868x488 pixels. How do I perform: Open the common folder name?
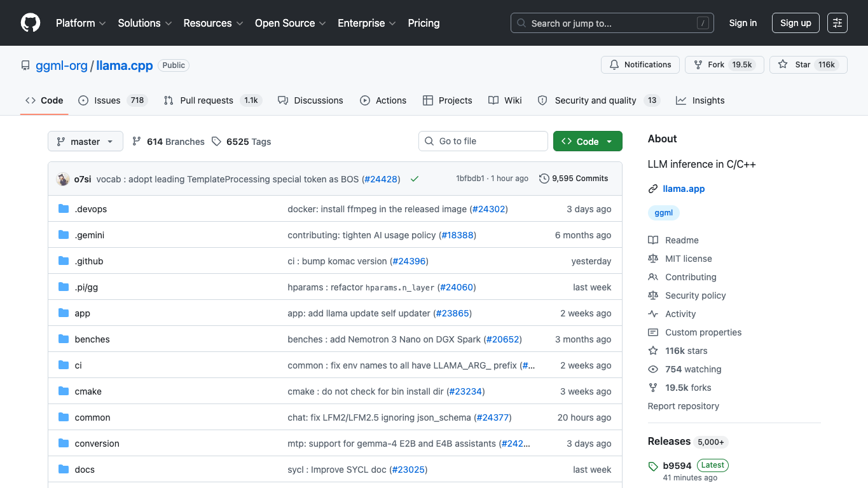pos(93,417)
